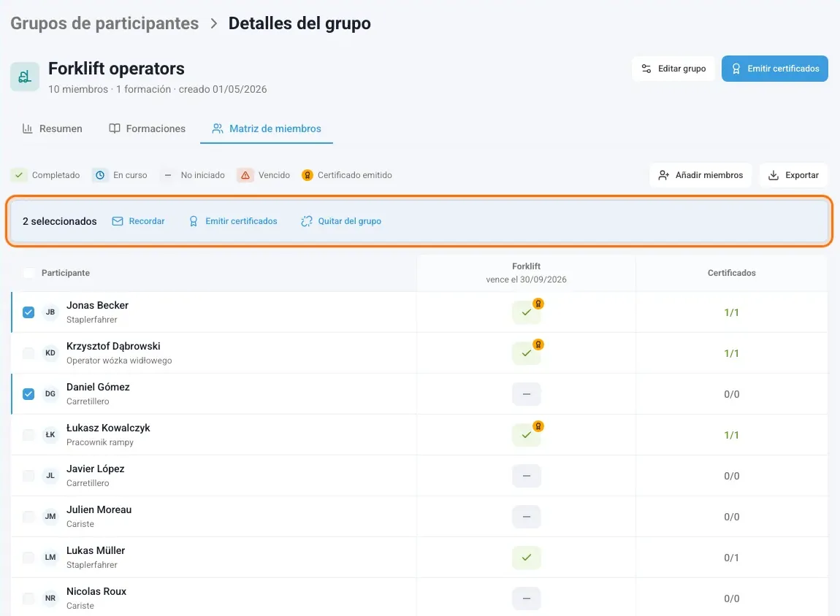Click Julien Moreau's not-started status cell
Viewport: 840px width, 616px height.
coord(526,517)
